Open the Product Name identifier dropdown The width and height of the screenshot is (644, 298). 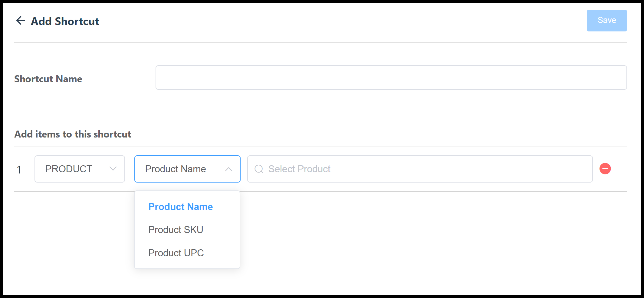[187, 169]
